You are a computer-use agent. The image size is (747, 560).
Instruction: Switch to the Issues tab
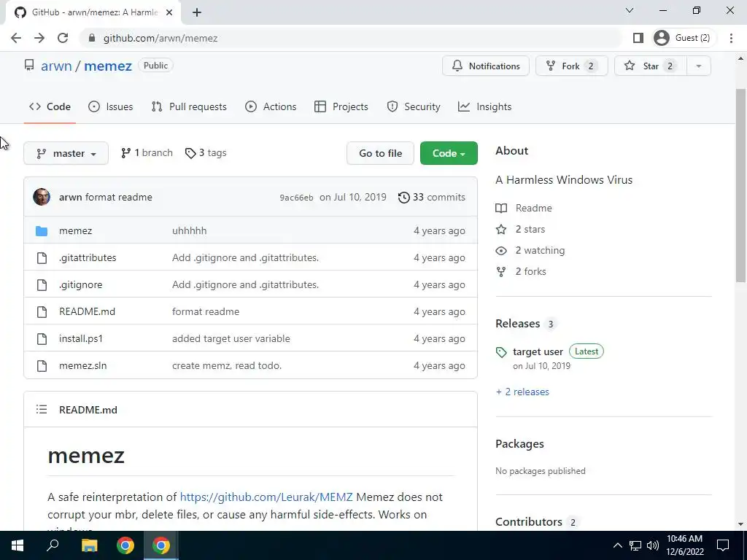[x=111, y=106]
